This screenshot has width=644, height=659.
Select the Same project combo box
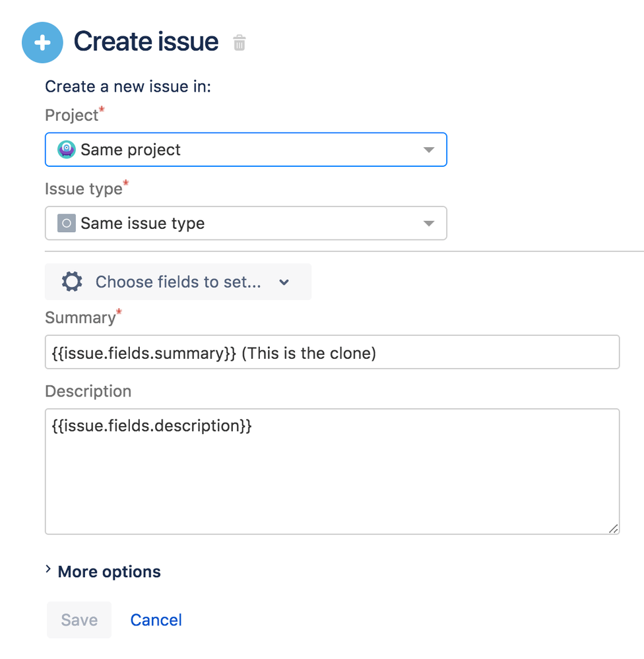(245, 150)
